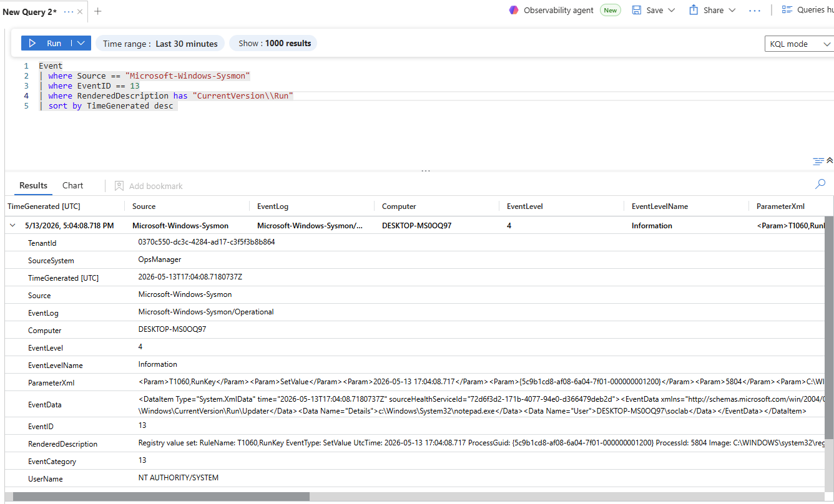Click the TenantId value 0370c550-dc3c-4284-ad17-c3f5f3b8b864
The height and width of the screenshot is (504, 834).
click(x=207, y=242)
